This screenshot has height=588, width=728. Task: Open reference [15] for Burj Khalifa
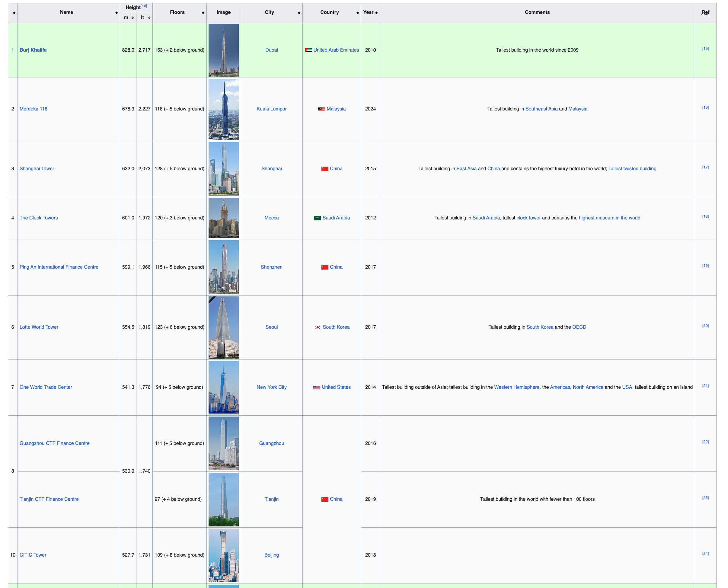click(x=705, y=49)
